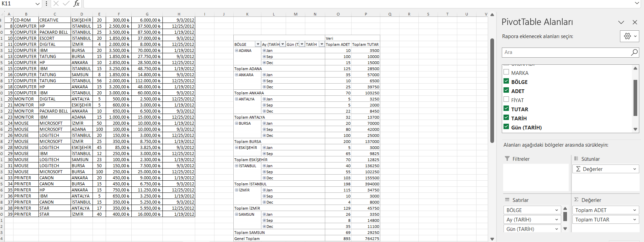Collapse the BURSA group in pivot table
Viewport: 644px width, 242px height.
pyautogui.click(x=237, y=123)
